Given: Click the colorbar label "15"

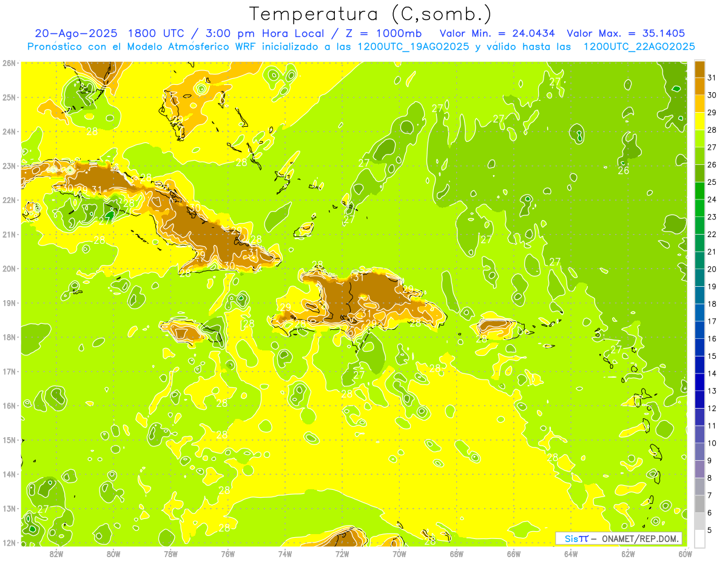Looking at the screenshot, I should 712,356.
